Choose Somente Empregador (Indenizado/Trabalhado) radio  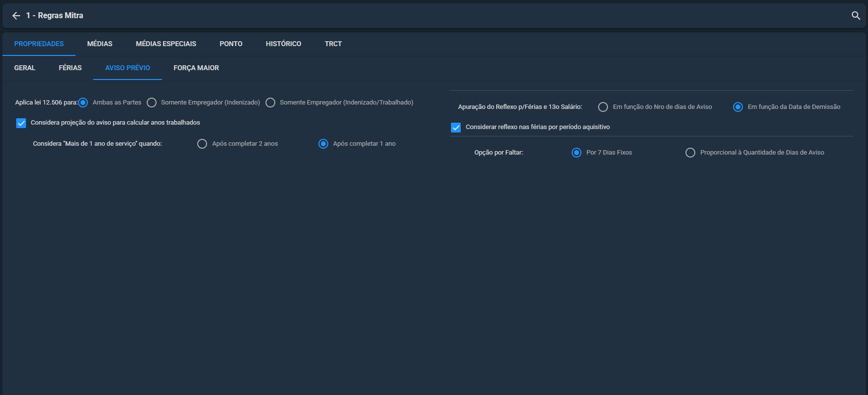pyautogui.click(x=270, y=103)
